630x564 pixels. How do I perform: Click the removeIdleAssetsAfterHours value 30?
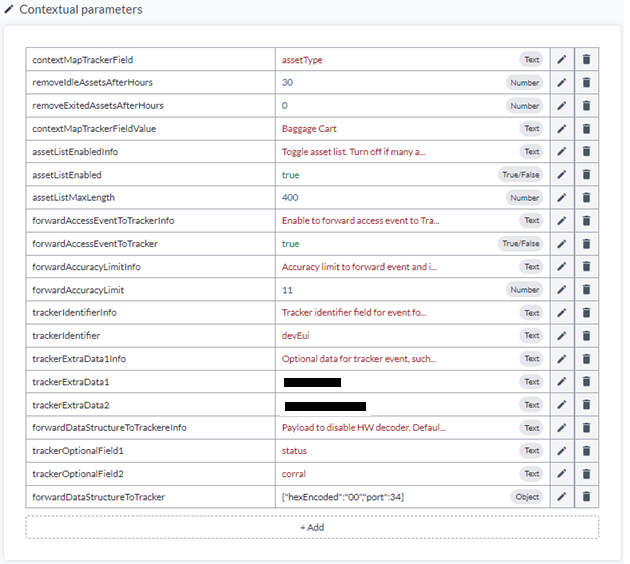288,83
